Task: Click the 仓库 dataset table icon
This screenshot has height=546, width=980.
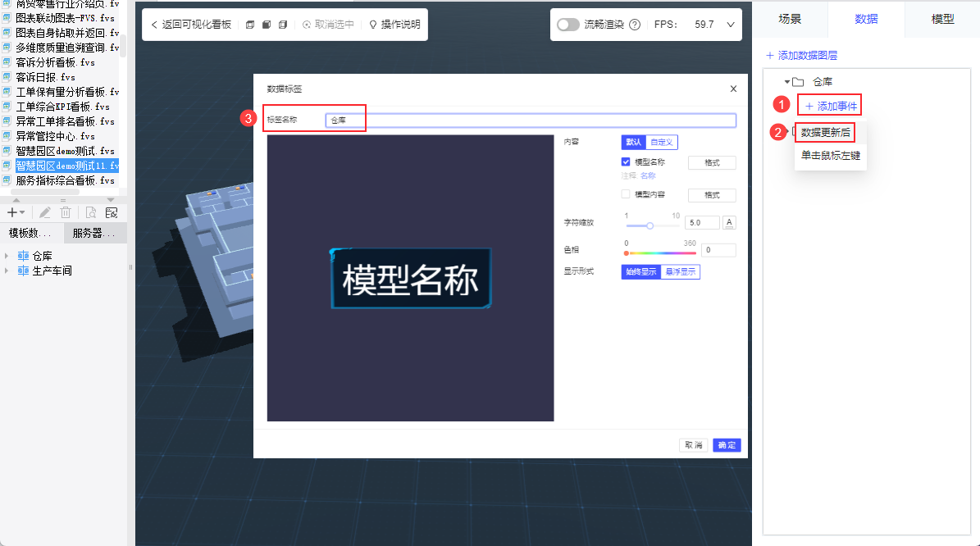Action: [23, 256]
